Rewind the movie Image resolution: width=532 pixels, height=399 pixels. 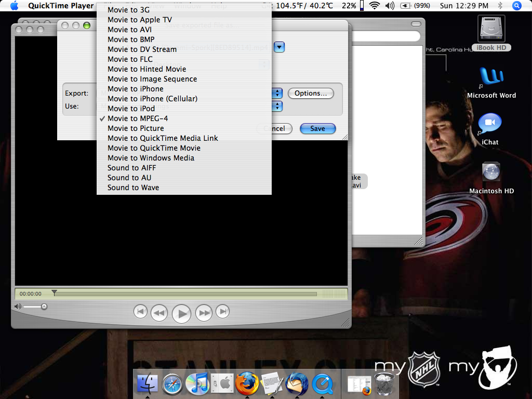click(159, 312)
